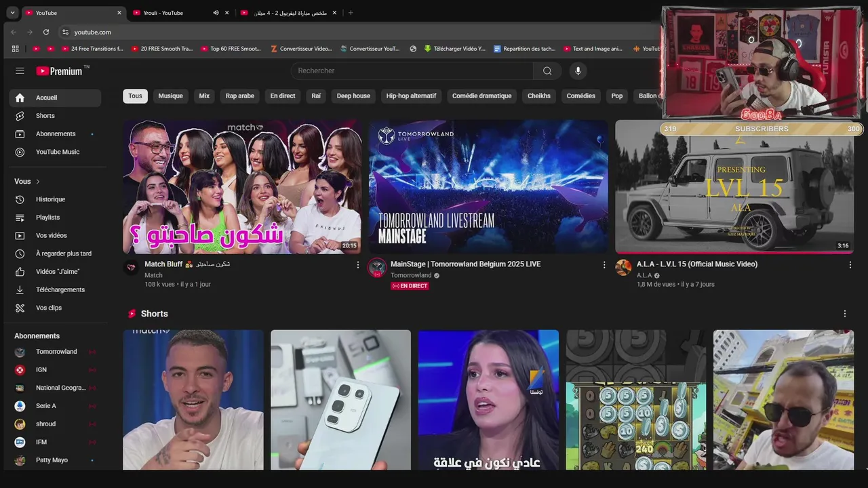Open Patty Mayo channel subscription
The width and height of the screenshot is (868, 488).
[x=55, y=460]
